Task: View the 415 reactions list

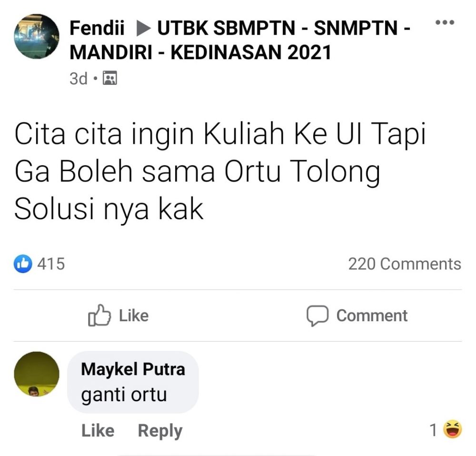Action: (x=50, y=263)
